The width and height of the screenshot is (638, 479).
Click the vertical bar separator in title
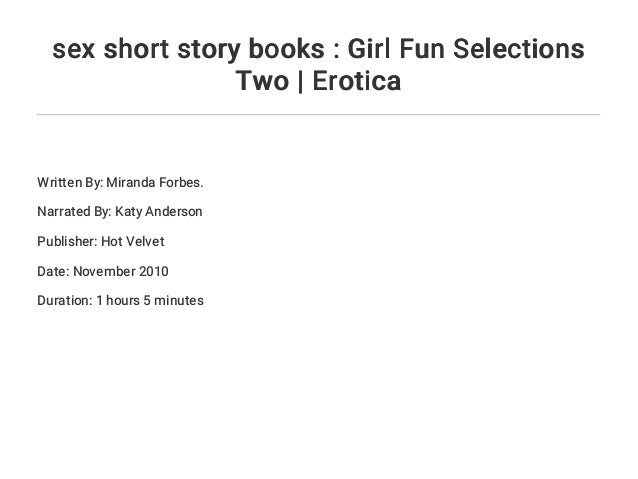coord(300,81)
